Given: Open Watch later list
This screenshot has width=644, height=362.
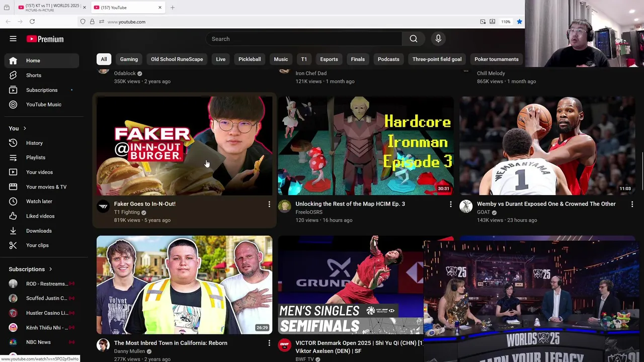Looking at the screenshot, I should click(x=42, y=202).
